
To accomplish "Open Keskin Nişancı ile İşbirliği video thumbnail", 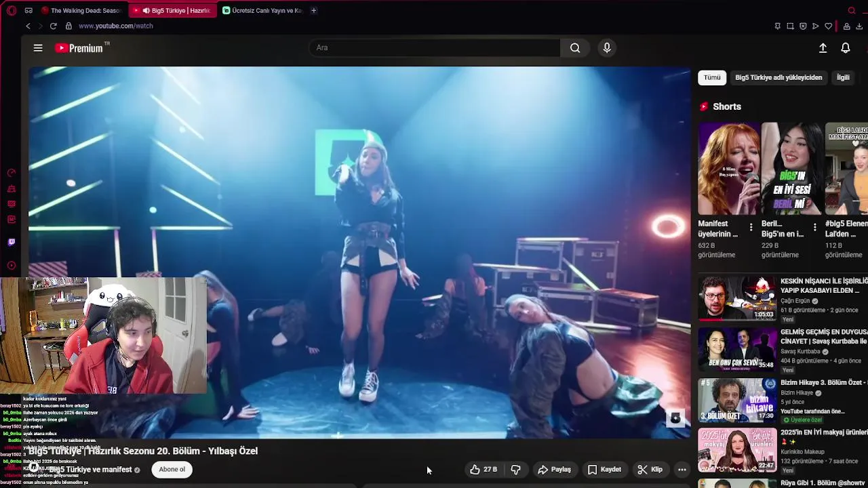I will [x=737, y=298].
